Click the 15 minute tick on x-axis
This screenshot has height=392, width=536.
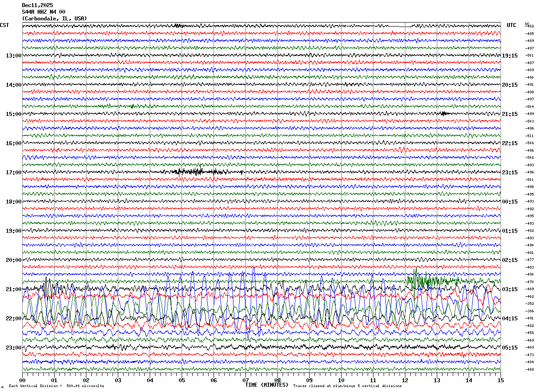[501, 380]
